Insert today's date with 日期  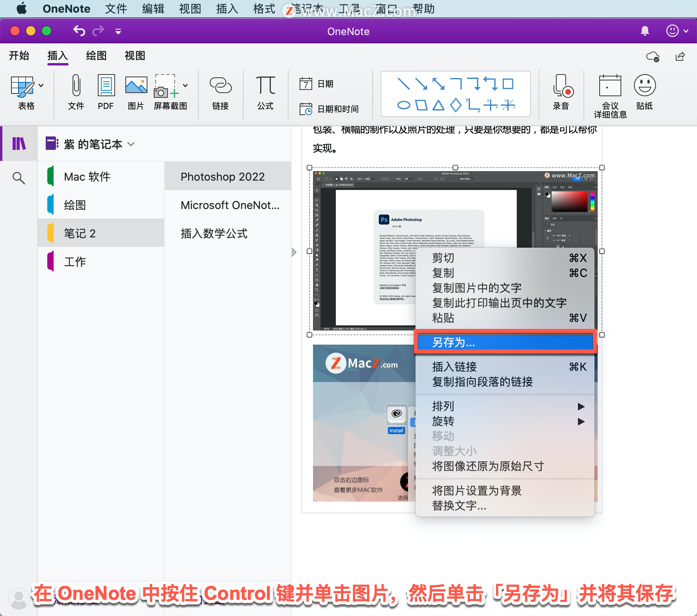point(317,84)
